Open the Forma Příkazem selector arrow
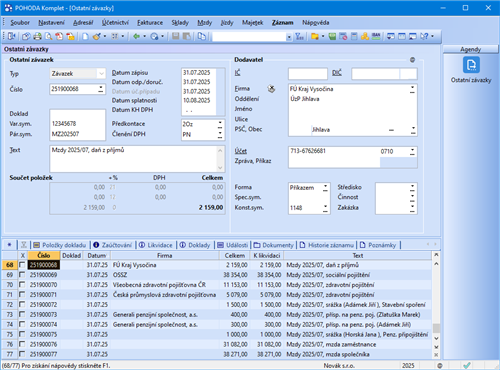This screenshot has height=370, width=500. click(325, 188)
